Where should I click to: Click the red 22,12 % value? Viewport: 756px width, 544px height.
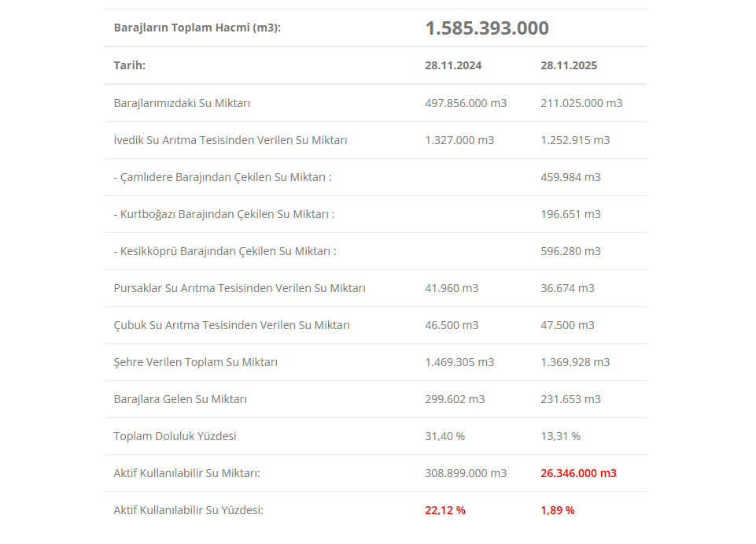[445, 510]
